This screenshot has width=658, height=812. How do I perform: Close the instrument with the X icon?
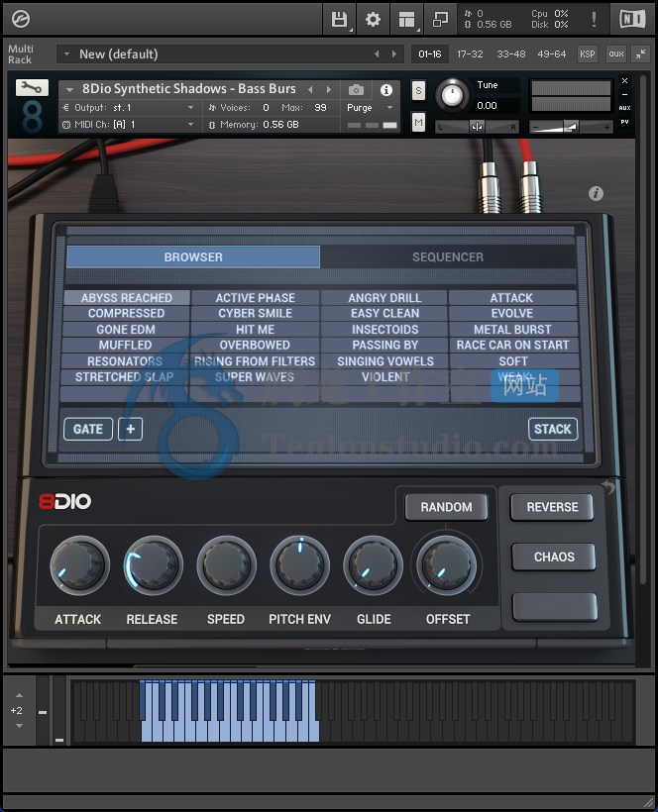(625, 81)
